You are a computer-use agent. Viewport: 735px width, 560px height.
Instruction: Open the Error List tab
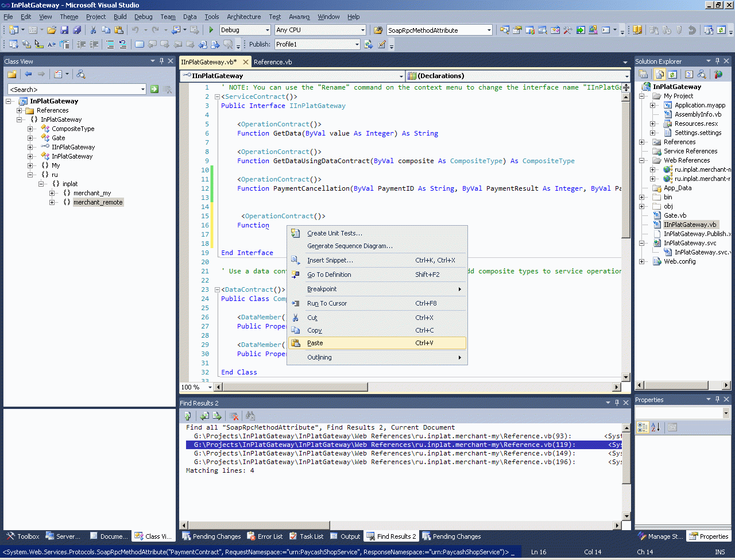[265, 536]
